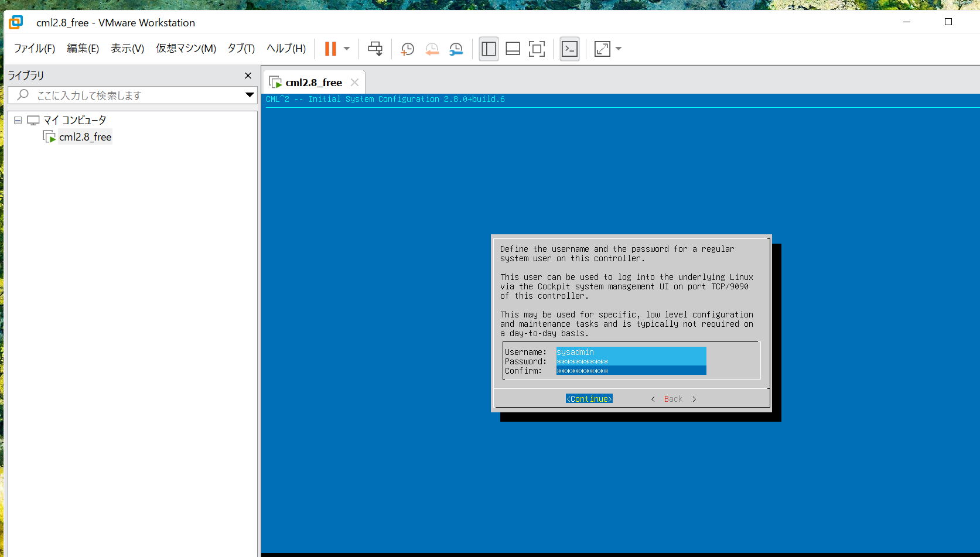Open the ヘルプ(H) menu
The image size is (980, 557).
pyautogui.click(x=286, y=49)
